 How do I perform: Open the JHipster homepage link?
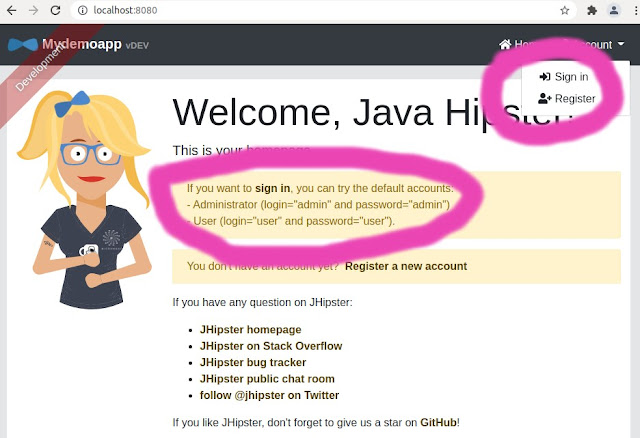point(251,329)
